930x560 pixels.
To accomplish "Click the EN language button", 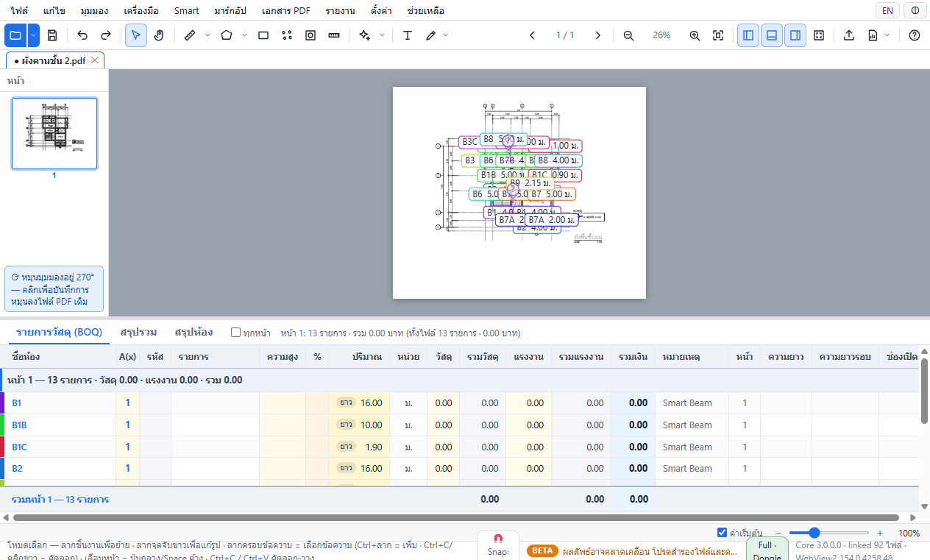I will pyautogui.click(x=887, y=11).
